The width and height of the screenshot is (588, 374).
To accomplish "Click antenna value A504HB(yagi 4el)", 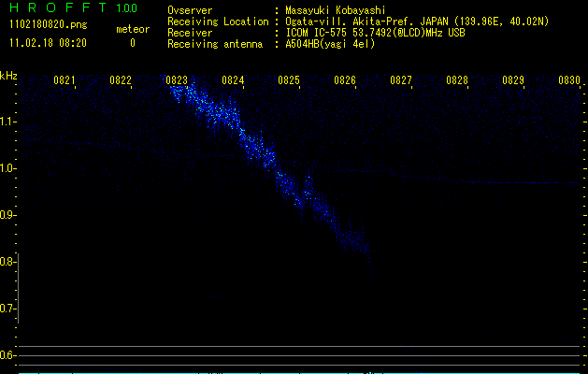I will (330, 44).
